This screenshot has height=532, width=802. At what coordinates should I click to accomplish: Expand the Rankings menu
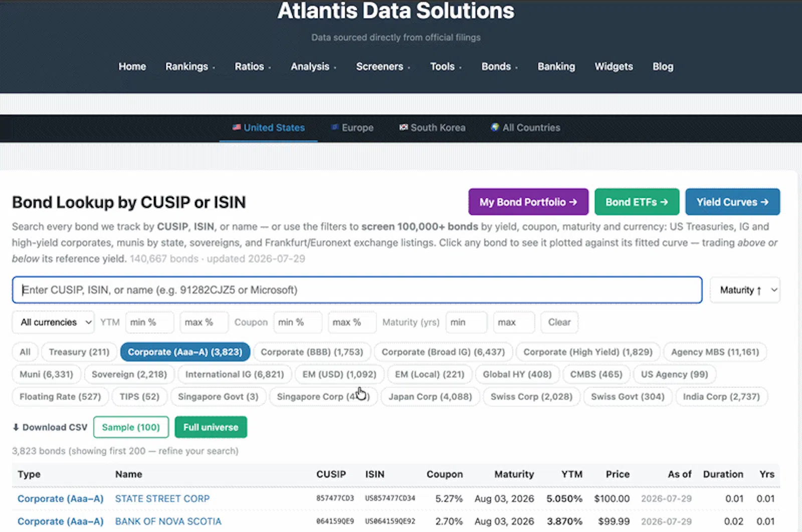190,67
